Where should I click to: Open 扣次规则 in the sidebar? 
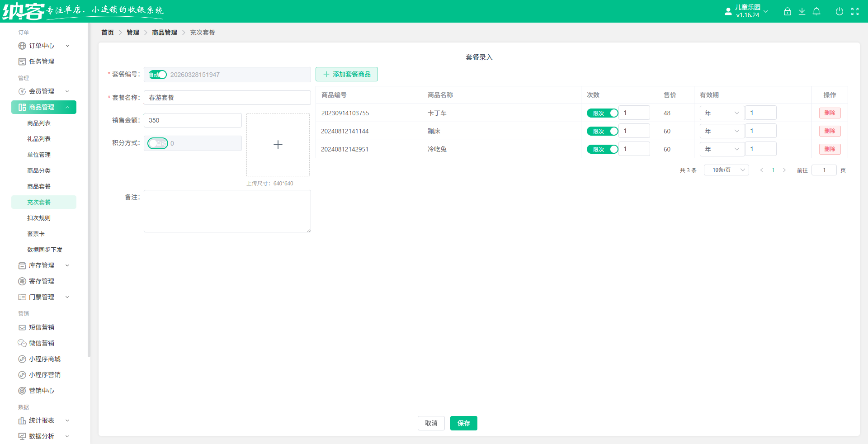(39, 218)
